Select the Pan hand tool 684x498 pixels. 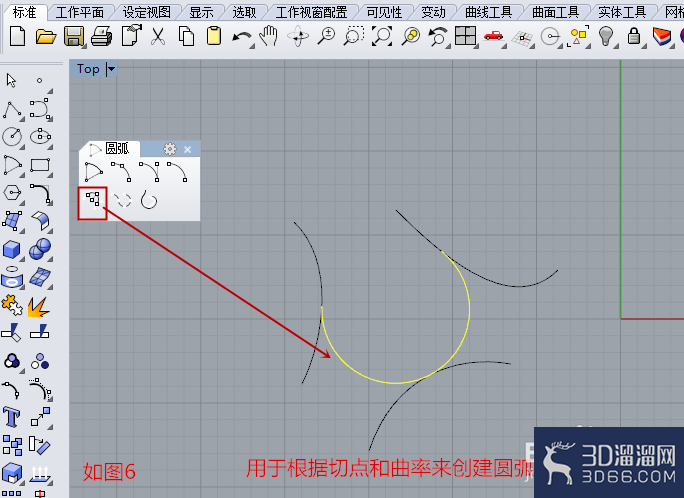click(x=269, y=36)
